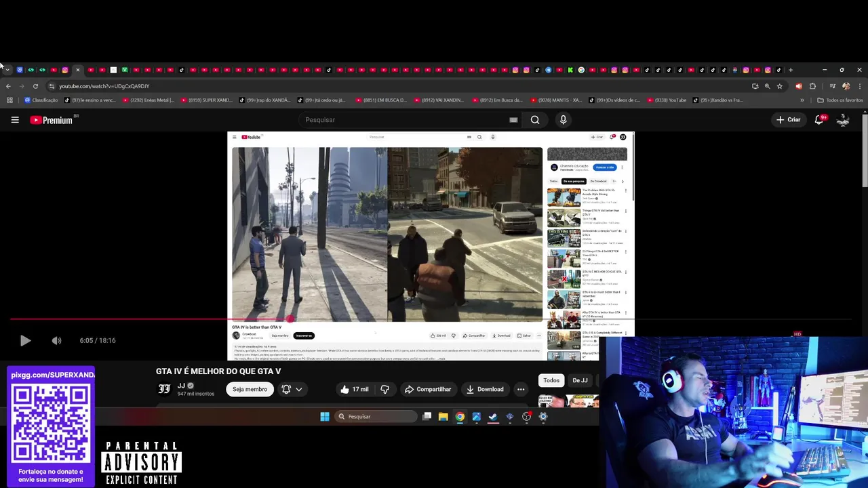Open more actions three-dot menu under video
This screenshot has height=488, width=868.
click(x=521, y=389)
